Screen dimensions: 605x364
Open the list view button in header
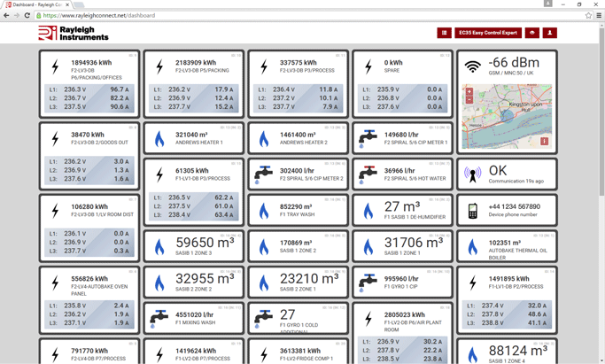click(x=444, y=33)
